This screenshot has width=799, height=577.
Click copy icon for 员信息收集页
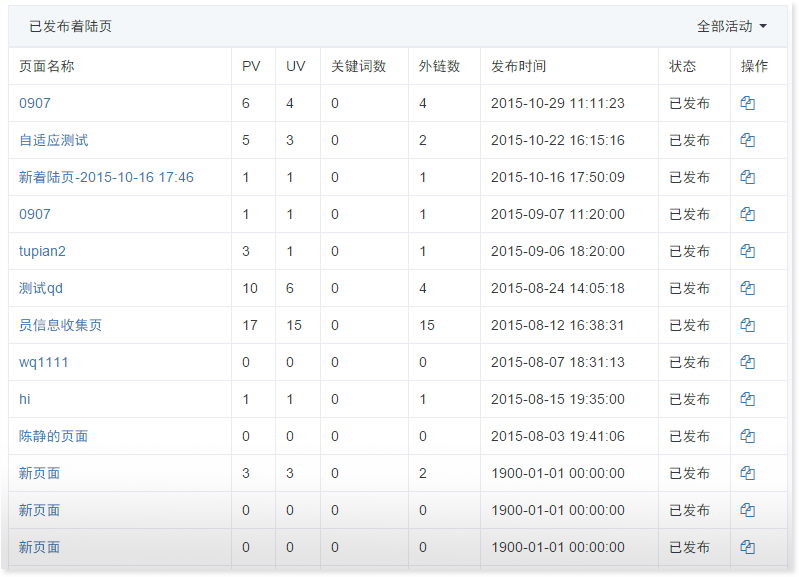pos(747,325)
